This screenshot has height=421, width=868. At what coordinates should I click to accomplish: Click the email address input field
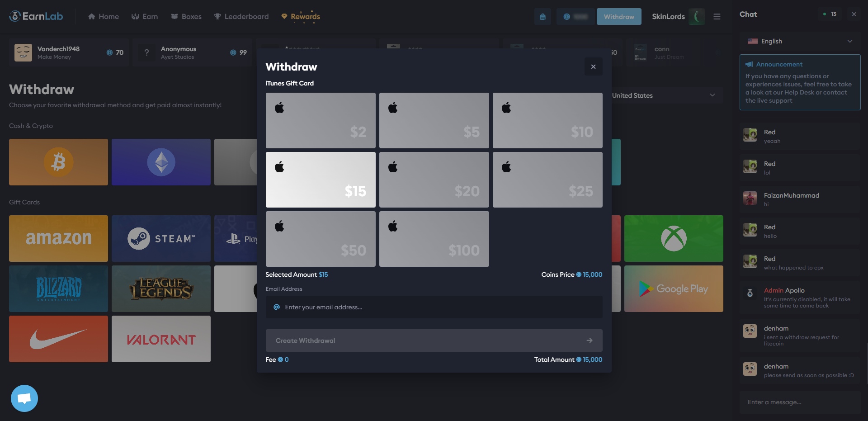point(434,307)
